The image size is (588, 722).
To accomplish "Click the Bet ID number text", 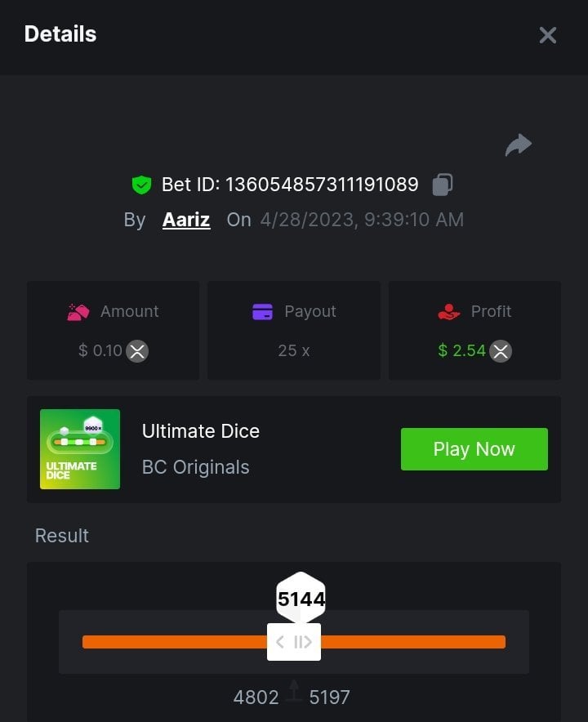I will click(322, 185).
